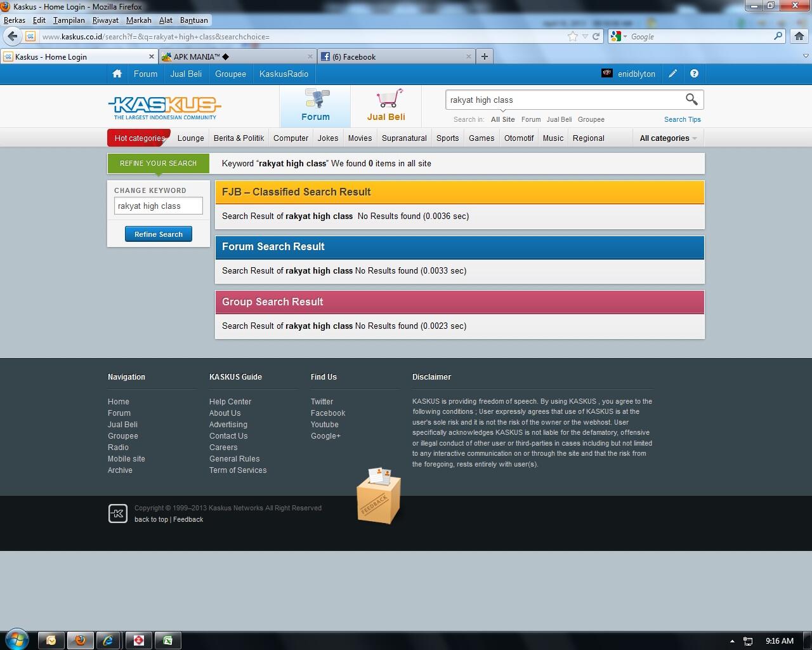The height and width of the screenshot is (650, 812).
Task: Click the enidblyton avatar icon
Action: [x=607, y=74]
